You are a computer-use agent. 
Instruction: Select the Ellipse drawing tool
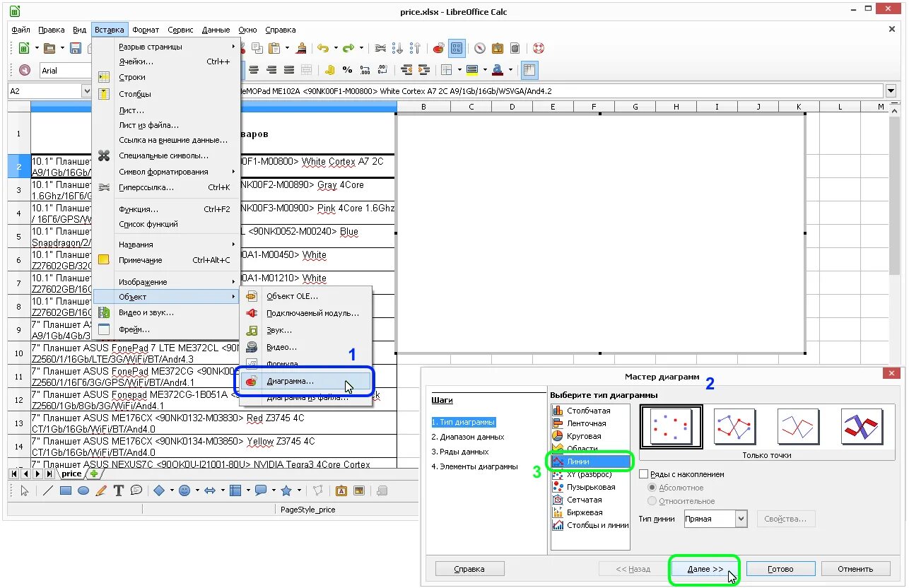click(x=83, y=490)
